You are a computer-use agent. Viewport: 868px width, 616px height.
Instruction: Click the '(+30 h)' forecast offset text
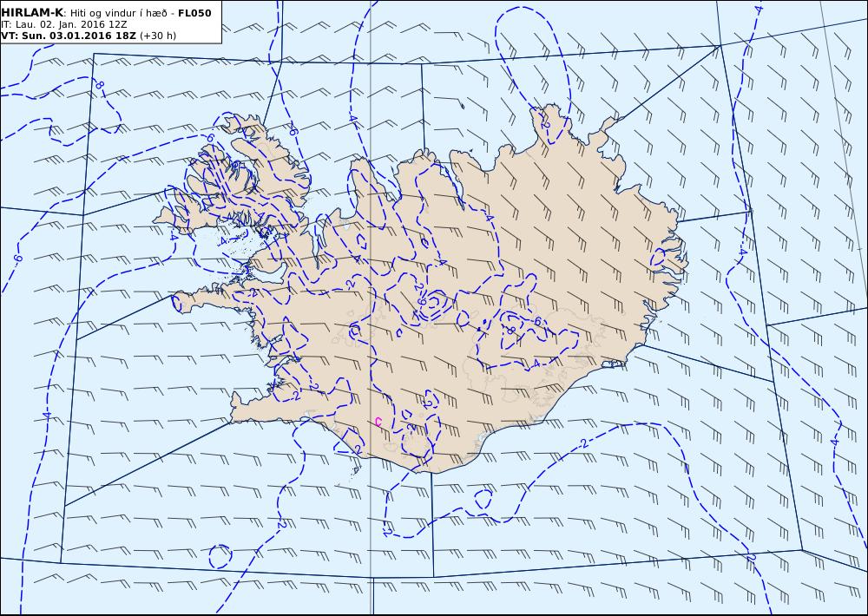[x=158, y=36]
